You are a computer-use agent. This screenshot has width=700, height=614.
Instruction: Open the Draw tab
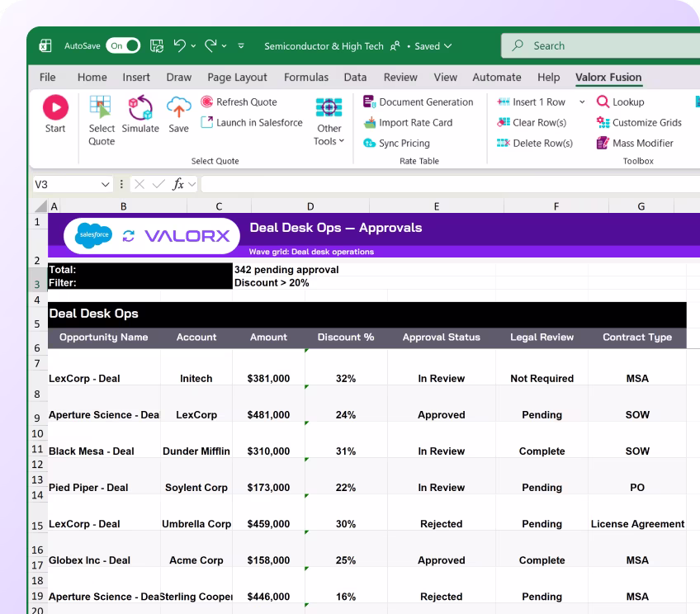[178, 78]
